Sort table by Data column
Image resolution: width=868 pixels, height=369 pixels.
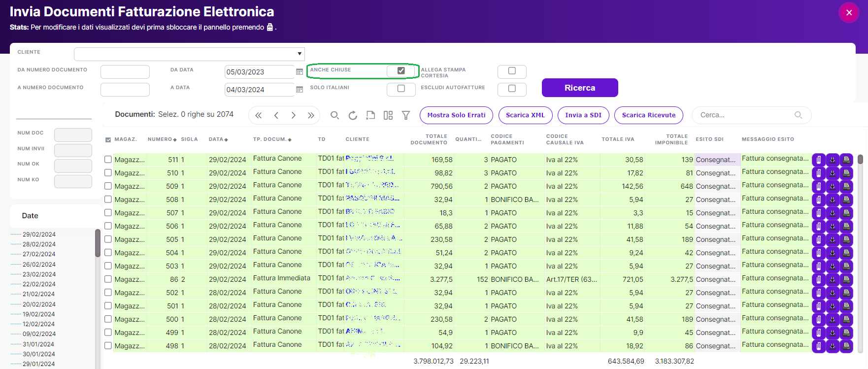(218, 139)
